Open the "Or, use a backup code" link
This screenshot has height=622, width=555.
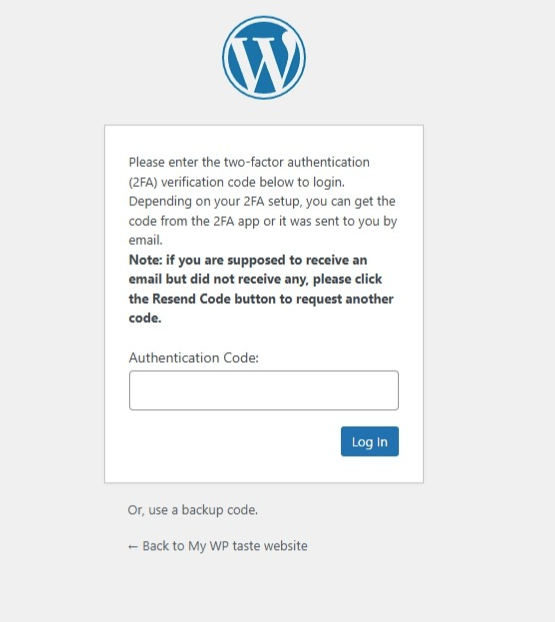[x=193, y=510]
